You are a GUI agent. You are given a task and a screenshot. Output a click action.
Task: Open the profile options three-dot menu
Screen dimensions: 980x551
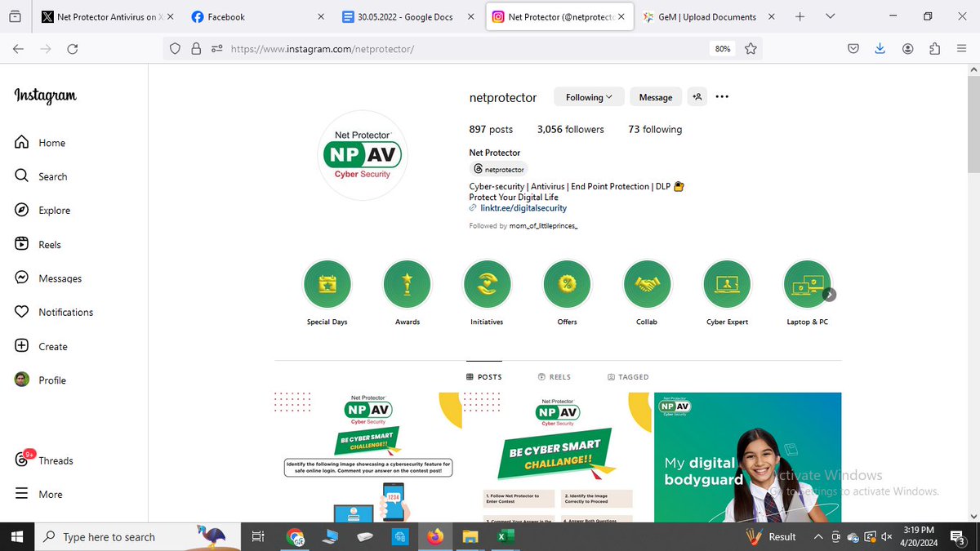click(722, 96)
